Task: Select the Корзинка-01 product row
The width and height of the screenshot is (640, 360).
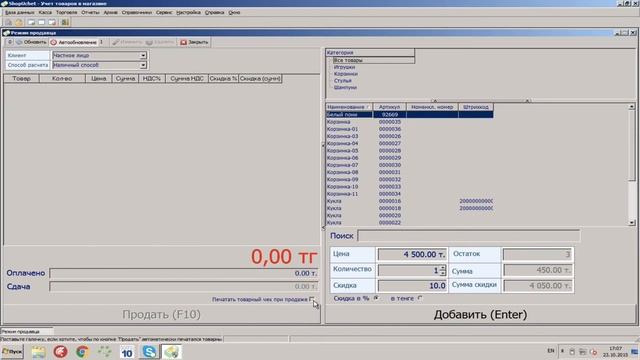Action: [x=409, y=129]
